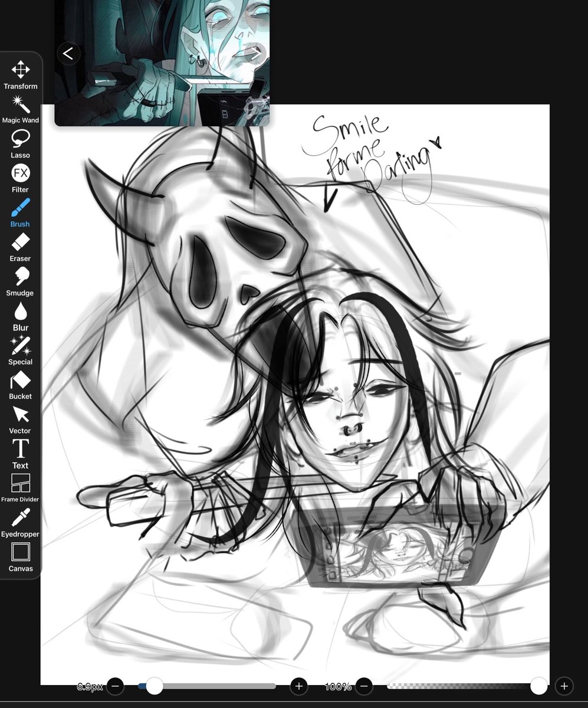This screenshot has height=708, width=588.
Task: Open the FX Filter tool
Action: point(21,178)
